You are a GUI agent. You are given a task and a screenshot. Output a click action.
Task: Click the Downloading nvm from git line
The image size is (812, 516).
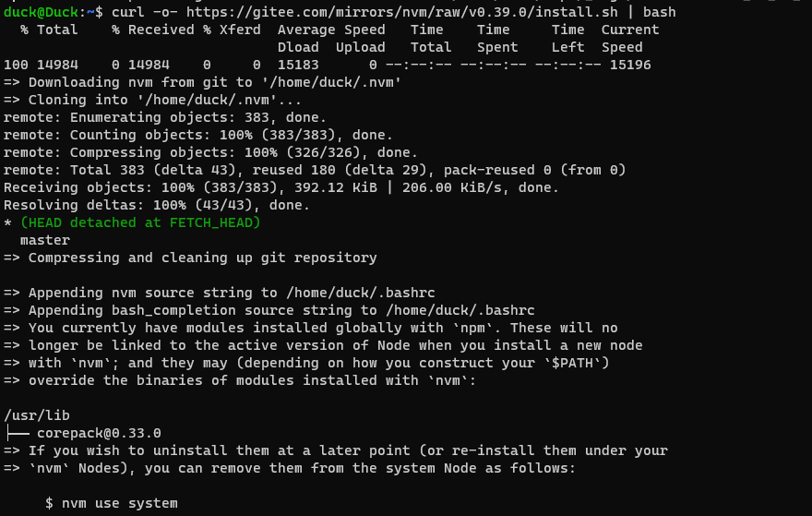point(203,82)
